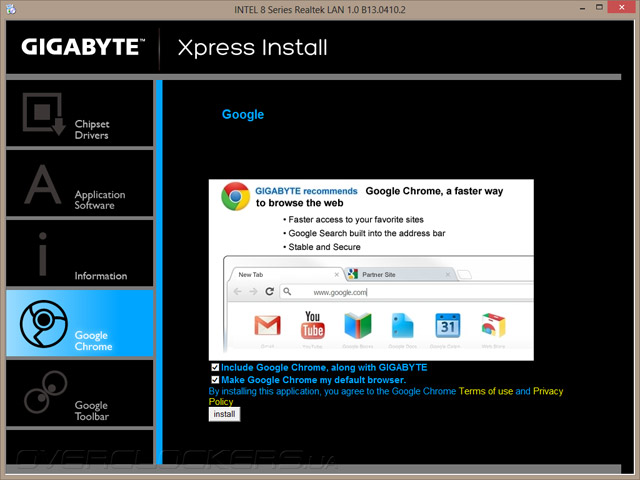Click the Google Books icon in preview
640x480 pixels.
[358, 325]
